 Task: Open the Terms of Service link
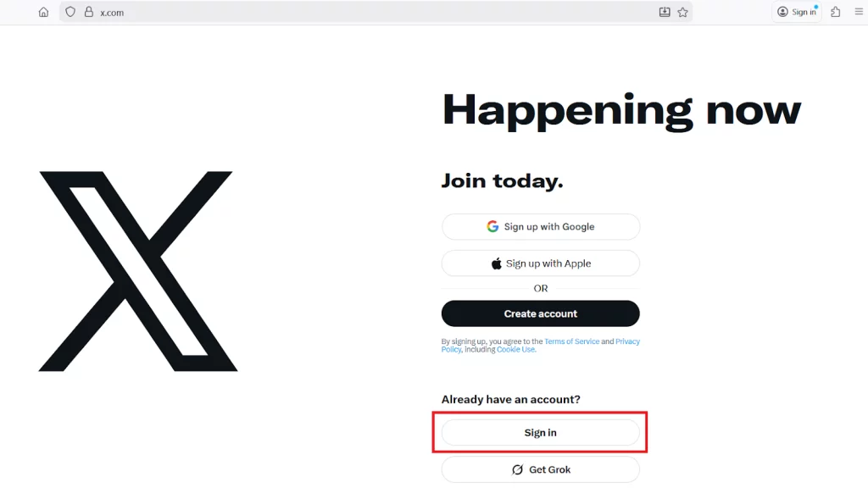coord(571,341)
